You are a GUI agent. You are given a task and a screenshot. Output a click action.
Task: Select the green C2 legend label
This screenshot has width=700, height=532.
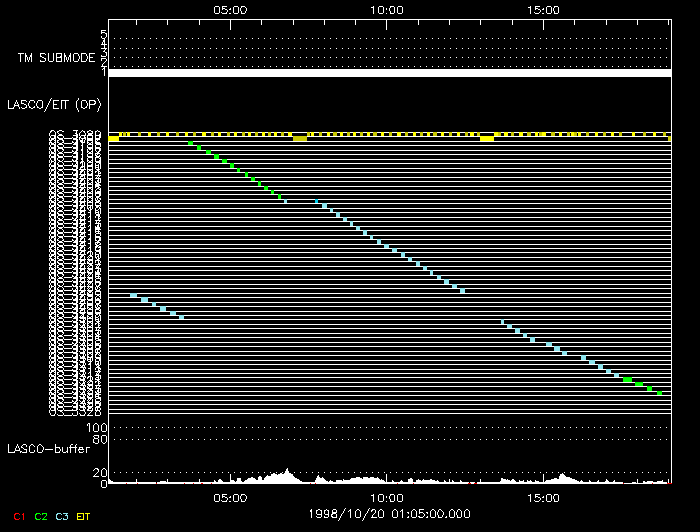pos(40,515)
